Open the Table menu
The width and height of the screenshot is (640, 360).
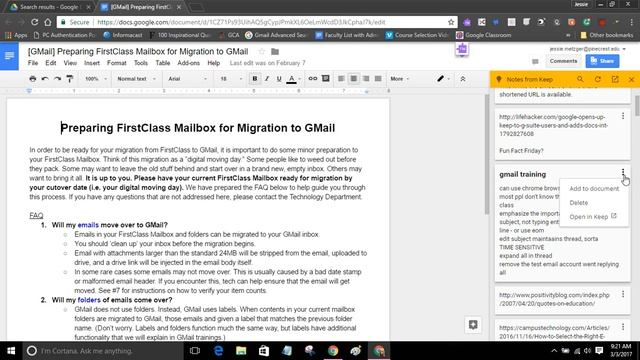click(x=162, y=63)
